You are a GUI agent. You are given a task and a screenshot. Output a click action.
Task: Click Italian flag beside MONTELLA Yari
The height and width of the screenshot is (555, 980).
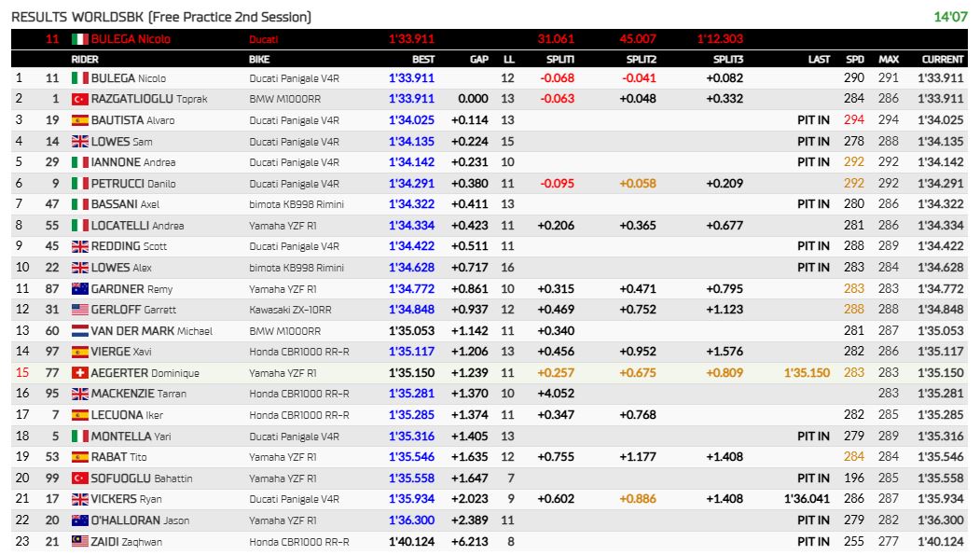click(x=80, y=436)
